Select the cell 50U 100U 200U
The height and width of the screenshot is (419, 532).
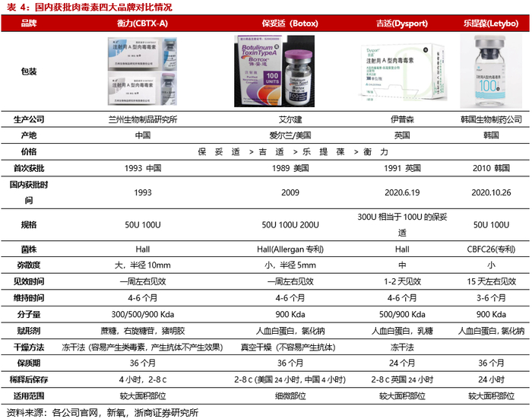(290, 225)
